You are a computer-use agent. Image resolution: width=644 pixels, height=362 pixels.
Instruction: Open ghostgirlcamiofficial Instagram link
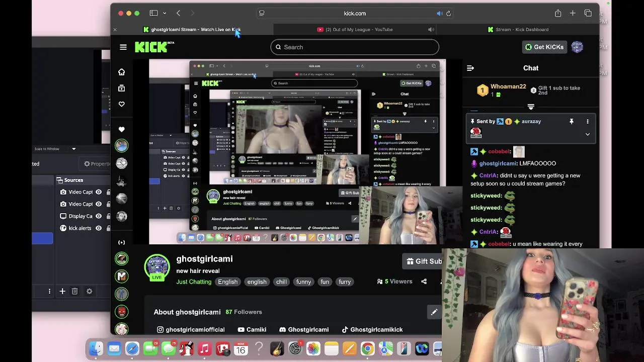pos(191,329)
